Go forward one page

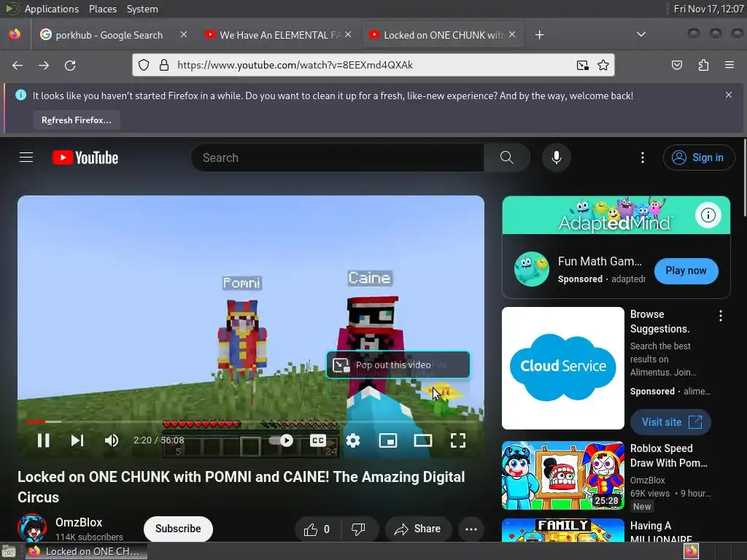[44, 65]
